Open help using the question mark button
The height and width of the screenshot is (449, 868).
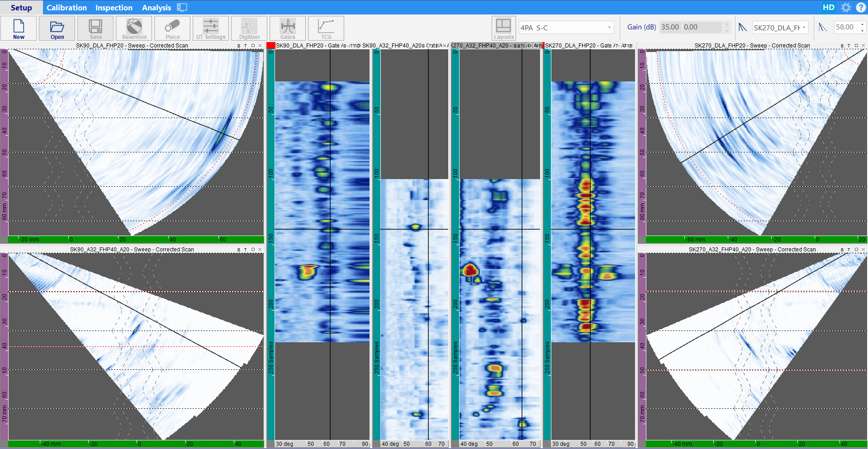pyautogui.click(x=860, y=8)
